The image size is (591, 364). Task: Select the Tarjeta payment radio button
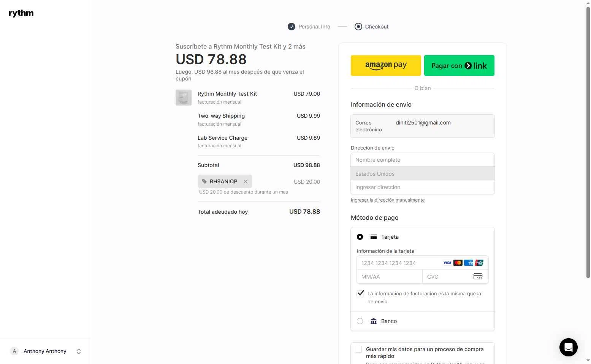360,237
